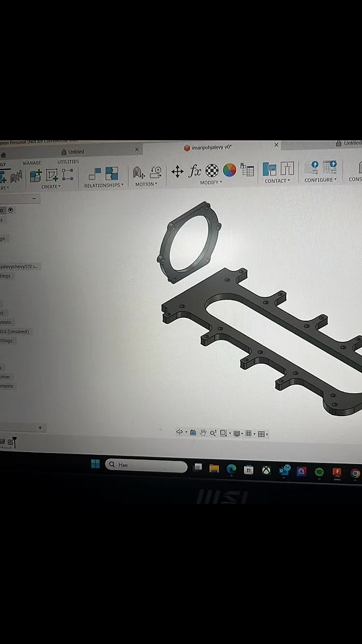Image resolution: width=362 pixels, height=644 pixels.
Task: Select the Create Sketch icon
Action: point(52,175)
